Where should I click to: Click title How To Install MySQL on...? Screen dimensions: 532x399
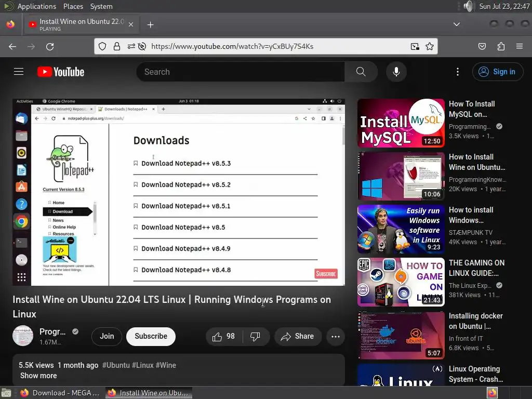click(x=472, y=109)
